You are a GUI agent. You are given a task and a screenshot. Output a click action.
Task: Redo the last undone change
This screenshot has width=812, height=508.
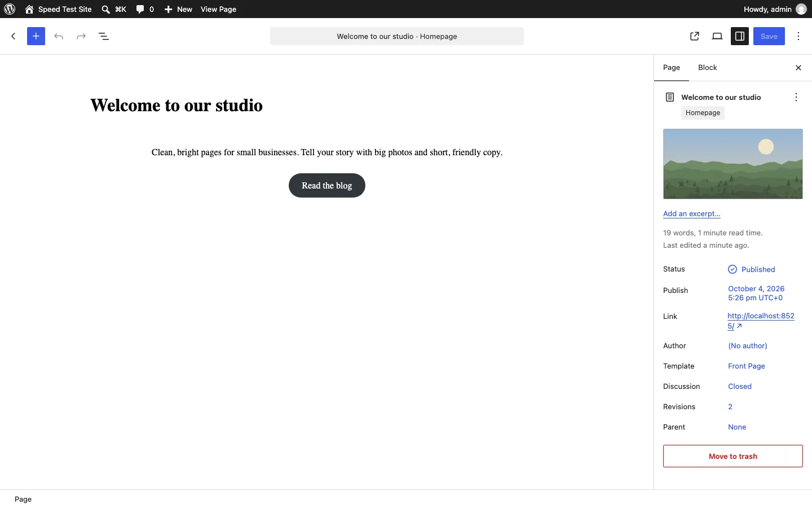click(x=81, y=36)
